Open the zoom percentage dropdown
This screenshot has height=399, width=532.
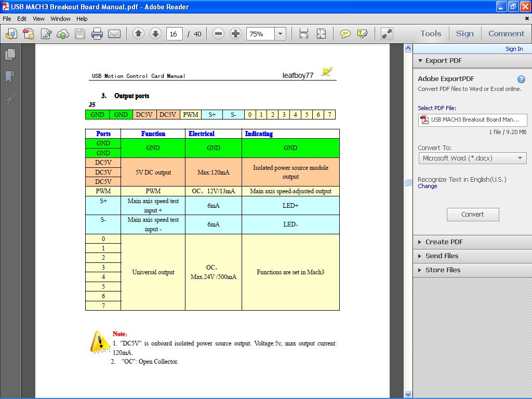click(x=281, y=34)
